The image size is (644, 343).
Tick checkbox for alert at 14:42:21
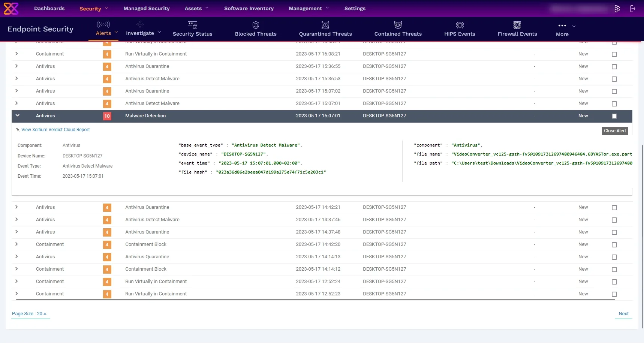[x=614, y=208]
